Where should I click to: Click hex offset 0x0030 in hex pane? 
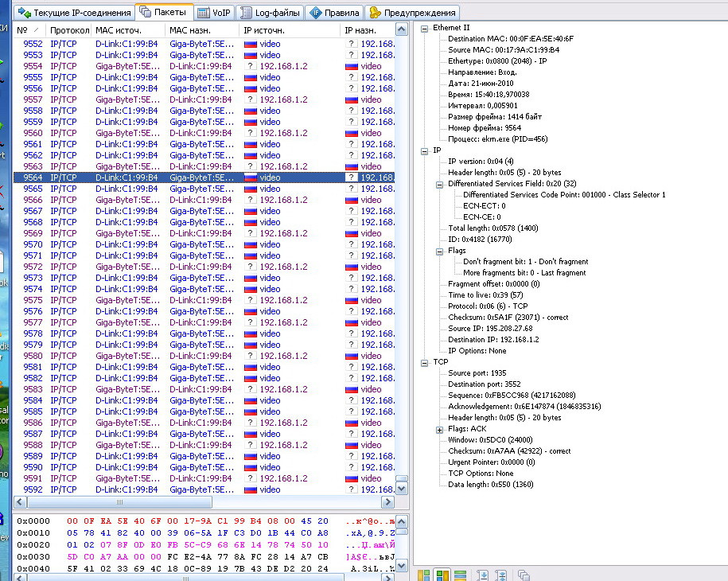click(x=33, y=557)
